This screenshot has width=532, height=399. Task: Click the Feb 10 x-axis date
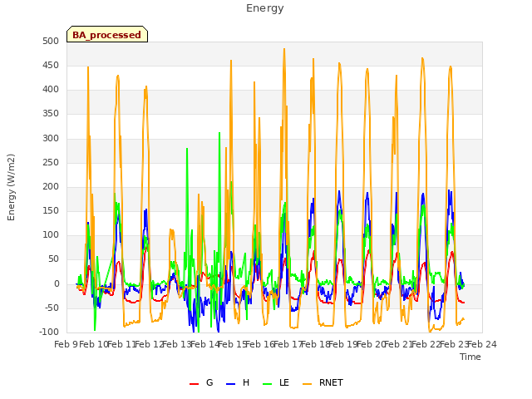[x=93, y=345]
